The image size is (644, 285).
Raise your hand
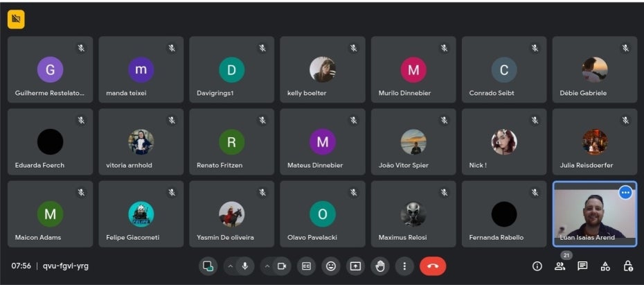pos(380,266)
